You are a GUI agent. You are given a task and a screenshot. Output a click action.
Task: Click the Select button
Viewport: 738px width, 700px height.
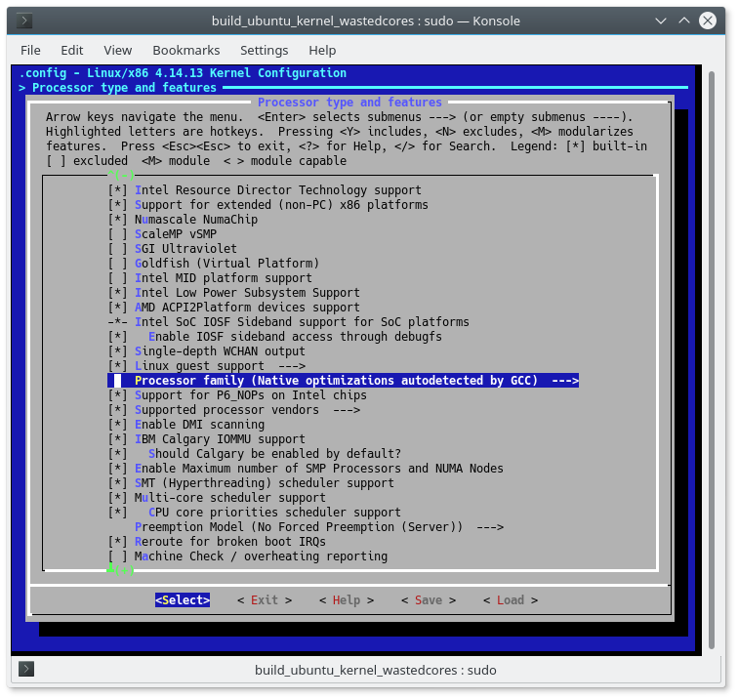pos(183,599)
